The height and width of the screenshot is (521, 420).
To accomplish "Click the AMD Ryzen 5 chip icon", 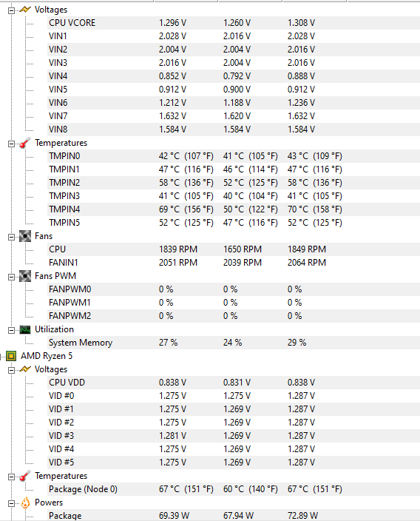I will click(11, 356).
